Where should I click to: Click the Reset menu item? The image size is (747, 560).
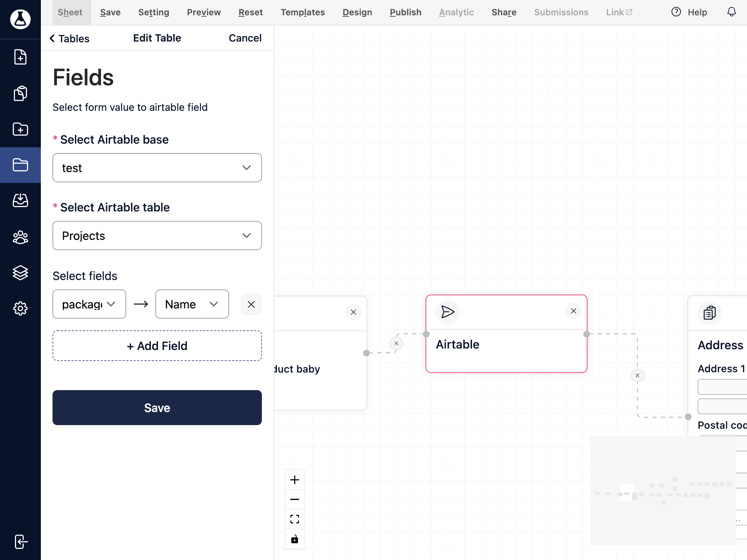tap(251, 12)
